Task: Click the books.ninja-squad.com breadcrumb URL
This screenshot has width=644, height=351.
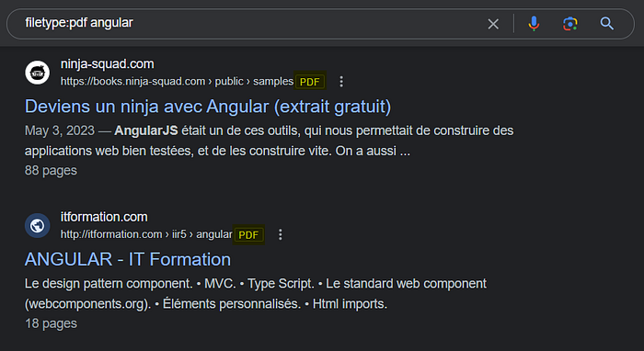Action: pyautogui.click(x=177, y=82)
